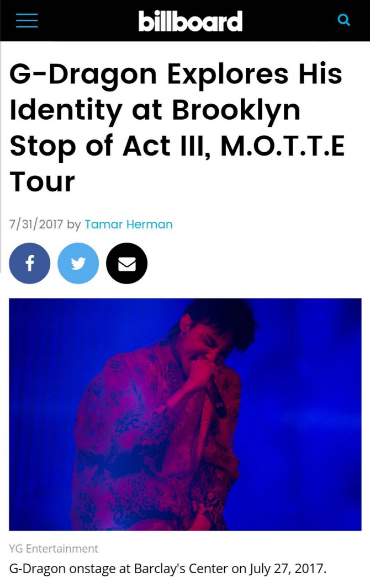The width and height of the screenshot is (370, 588).
Task: Click "M.O.T.T.E" in the headline
Action: (283, 146)
